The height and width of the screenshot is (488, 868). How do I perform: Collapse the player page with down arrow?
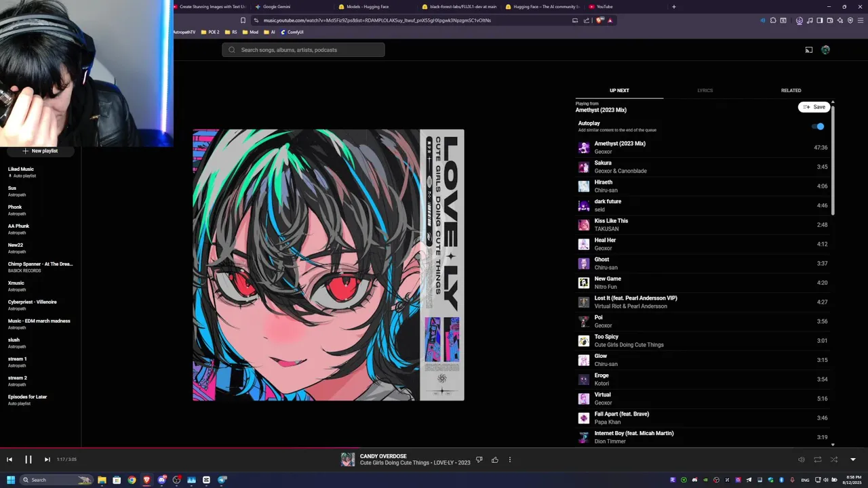click(x=853, y=460)
